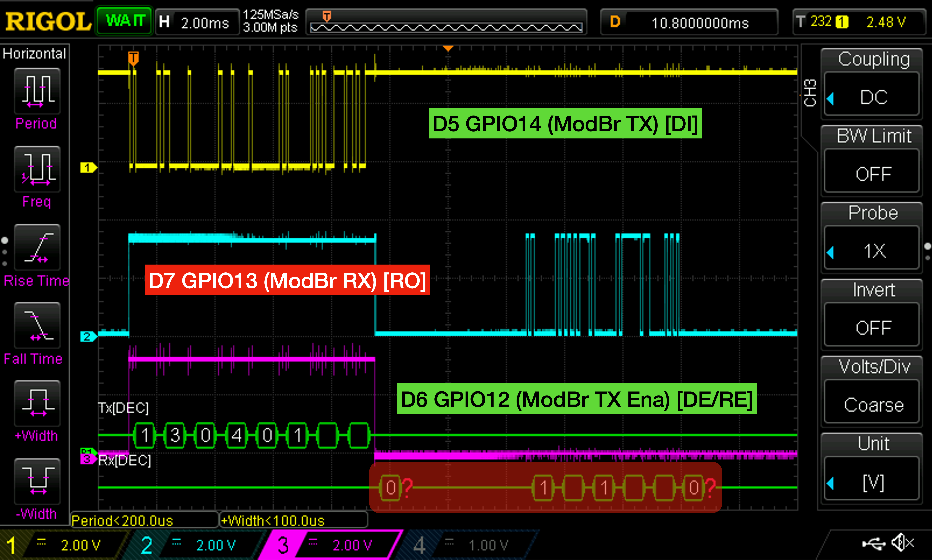Click the CH3 menu side tab
933x560 pixels.
click(810, 93)
